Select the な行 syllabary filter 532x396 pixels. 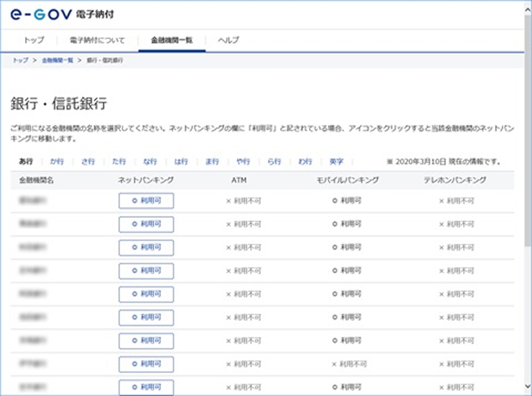coord(150,161)
